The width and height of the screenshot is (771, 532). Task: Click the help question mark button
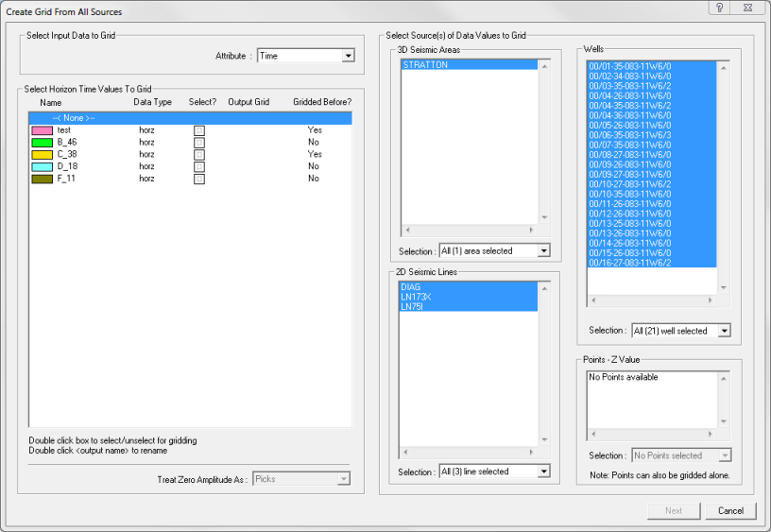(720, 8)
